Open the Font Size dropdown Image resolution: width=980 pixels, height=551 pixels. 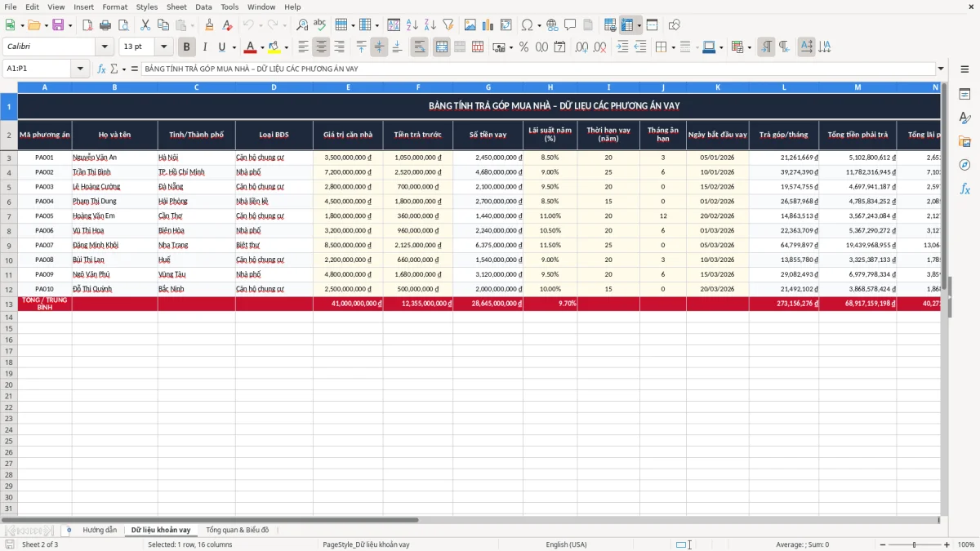tap(164, 47)
